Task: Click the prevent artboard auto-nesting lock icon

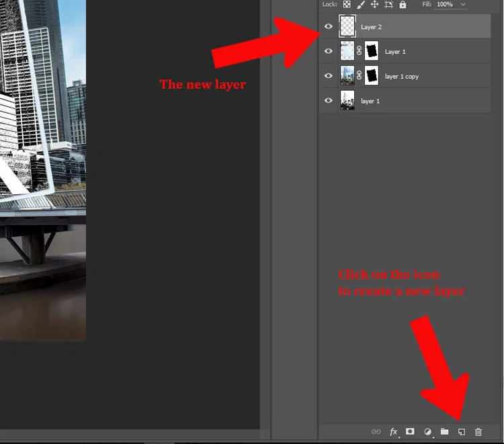Action: click(388, 5)
